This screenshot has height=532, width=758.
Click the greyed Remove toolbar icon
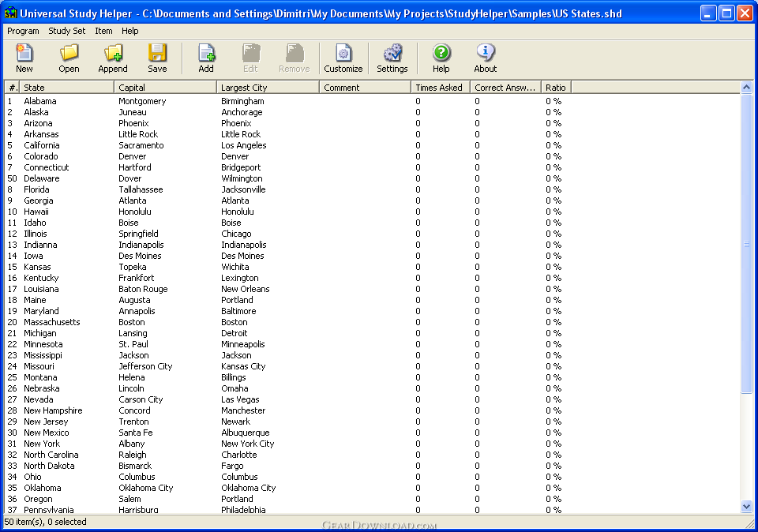[294, 58]
